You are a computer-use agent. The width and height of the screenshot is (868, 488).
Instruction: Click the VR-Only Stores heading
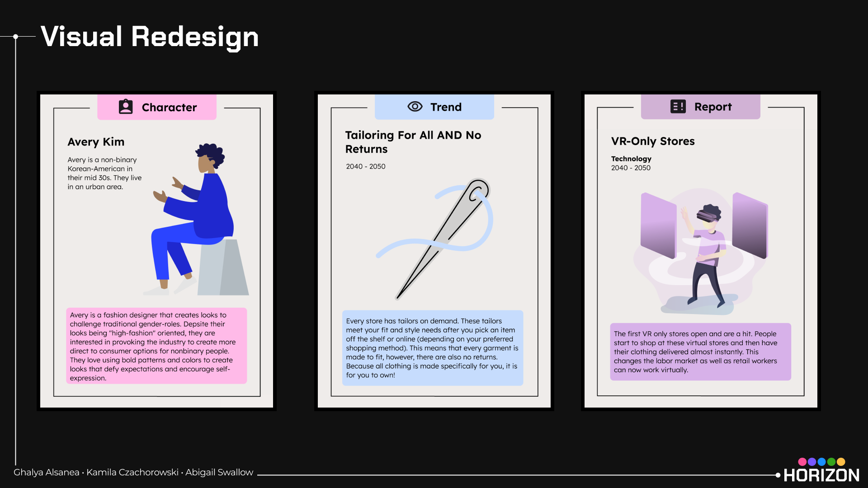coord(653,141)
